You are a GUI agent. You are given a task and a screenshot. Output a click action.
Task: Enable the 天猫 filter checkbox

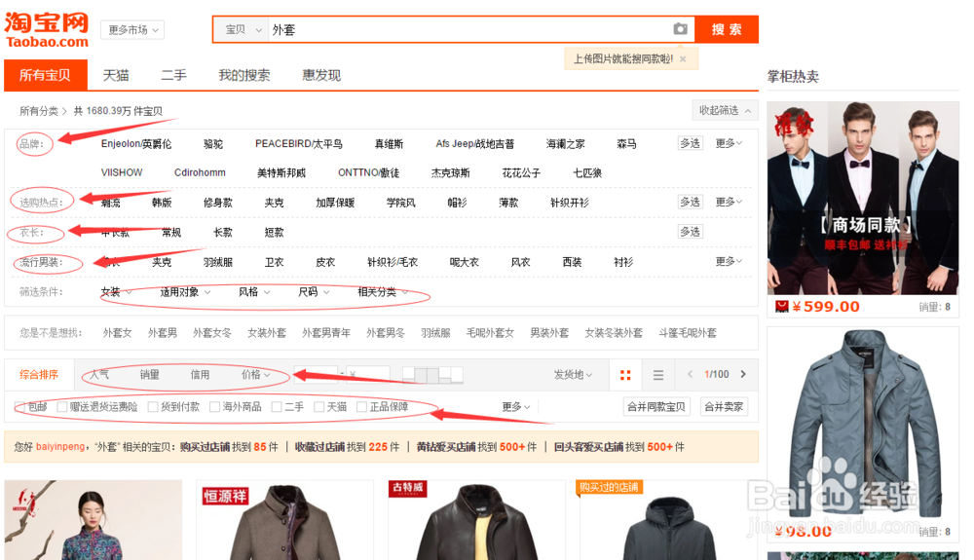pos(318,407)
